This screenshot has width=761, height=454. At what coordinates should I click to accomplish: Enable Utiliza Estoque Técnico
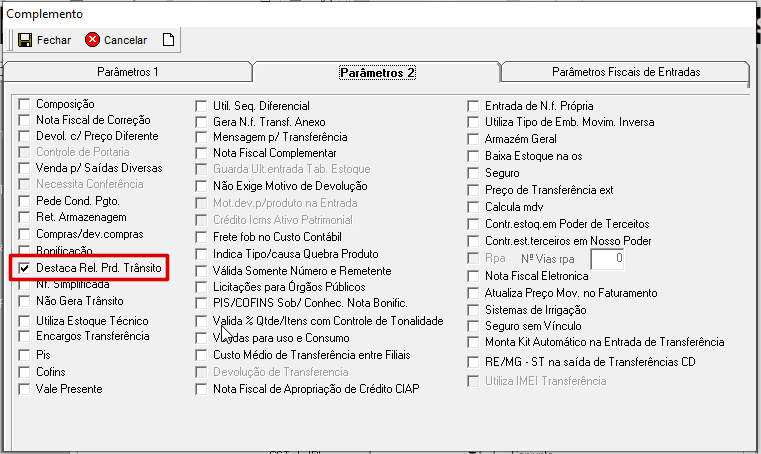(x=24, y=321)
